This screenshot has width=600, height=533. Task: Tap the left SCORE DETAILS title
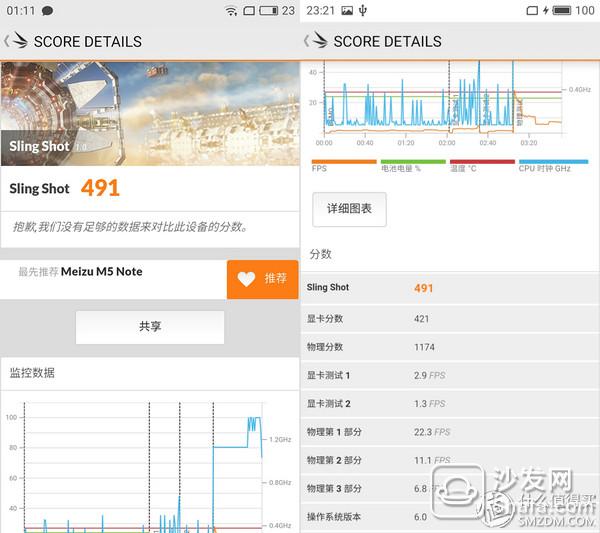click(x=88, y=41)
